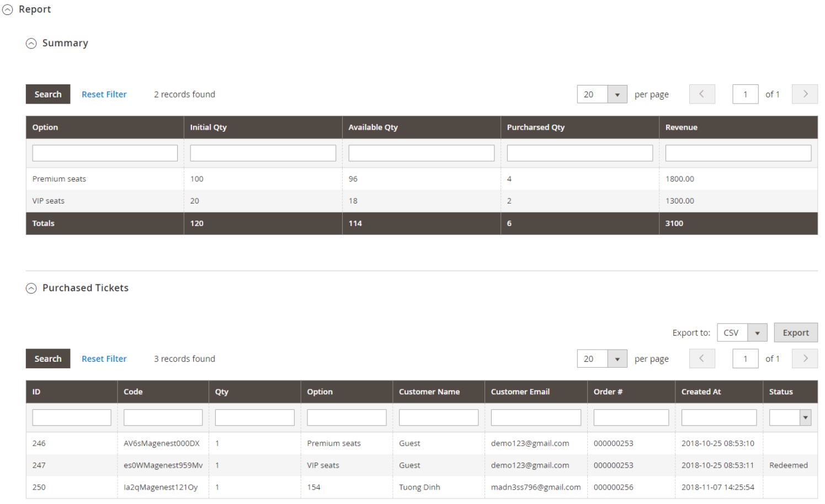Click Search button in Summary grid
Screen dimensions: 825x504
pos(48,94)
